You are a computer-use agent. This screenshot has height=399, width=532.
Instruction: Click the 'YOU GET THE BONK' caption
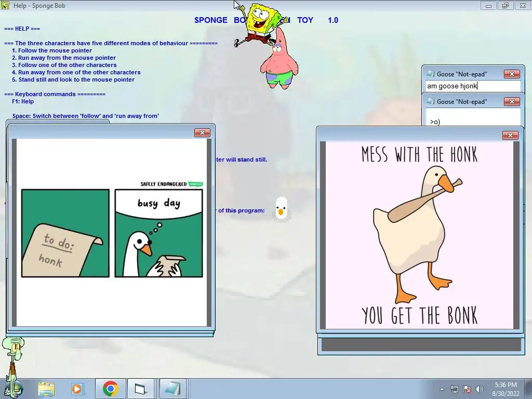pos(419,315)
